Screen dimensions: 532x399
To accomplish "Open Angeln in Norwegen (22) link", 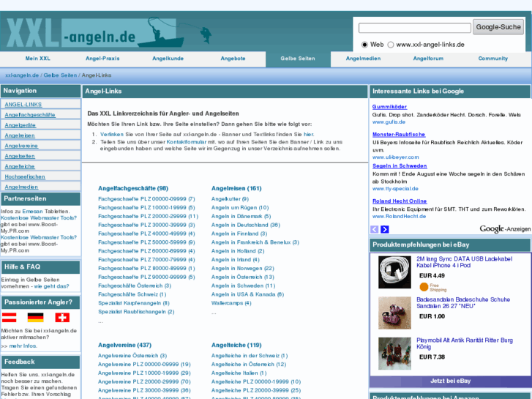I will pos(243,269).
